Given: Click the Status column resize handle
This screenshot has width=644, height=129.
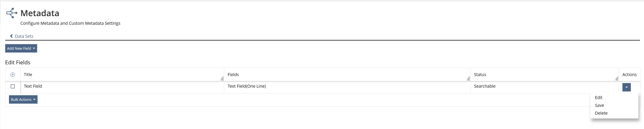Looking at the screenshot, I should (616, 79).
